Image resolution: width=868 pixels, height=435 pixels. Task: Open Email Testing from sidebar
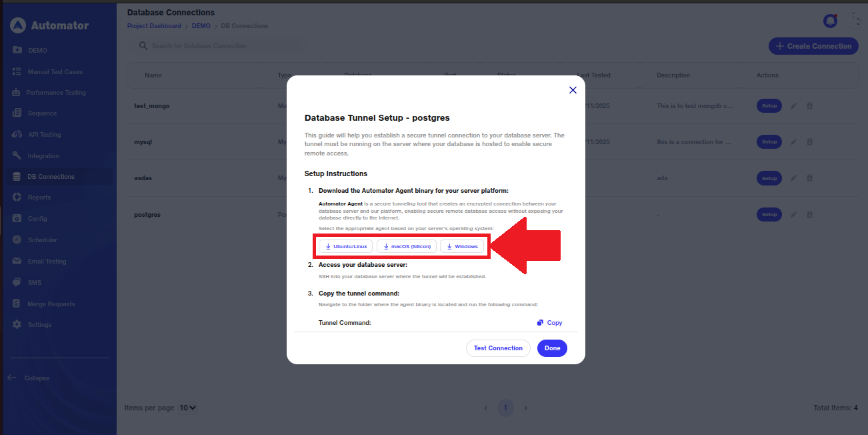(47, 262)
